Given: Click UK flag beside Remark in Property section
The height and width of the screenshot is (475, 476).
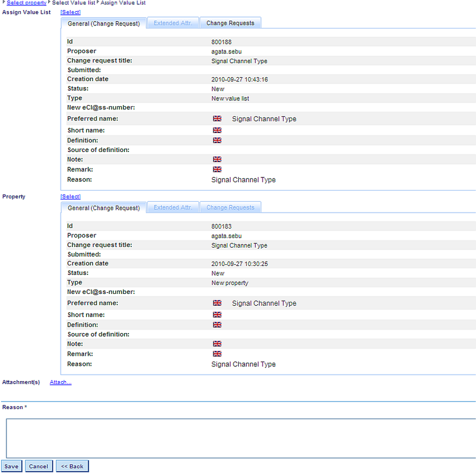Looking at the screenshot, I should coord(217,354).
